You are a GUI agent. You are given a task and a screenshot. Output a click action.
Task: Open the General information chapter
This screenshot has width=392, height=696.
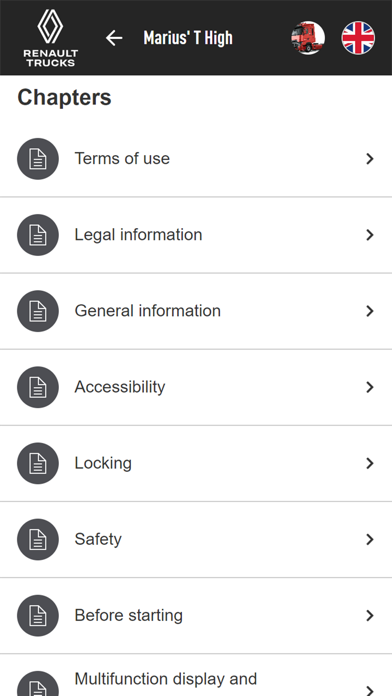(196, 311)
